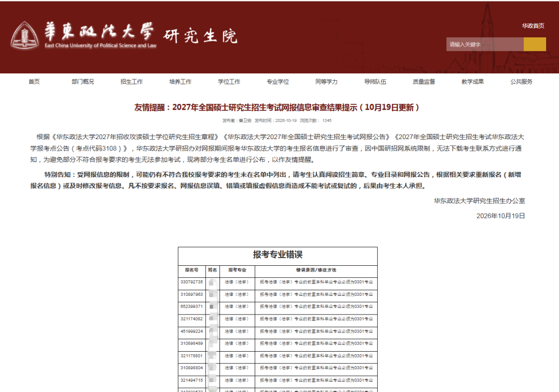Click 质量监督 in the navigation bar
Screen dimensions: 559x392
pos(424,82)
